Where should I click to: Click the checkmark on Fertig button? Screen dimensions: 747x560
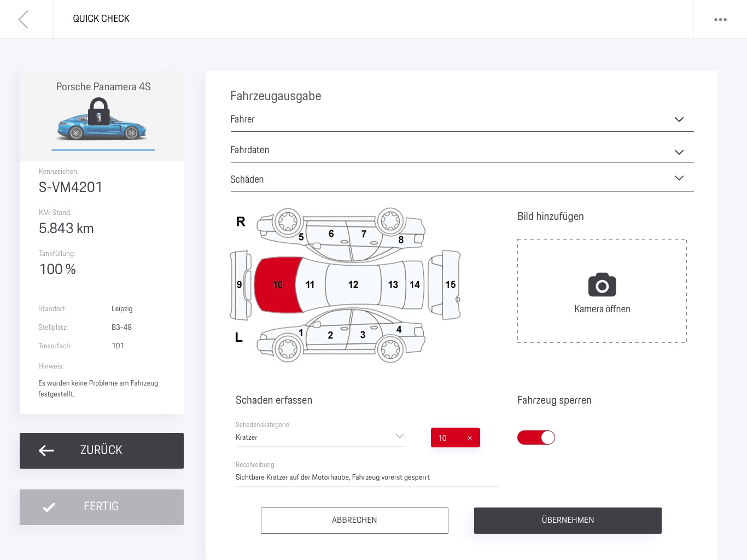coord(49,507)
